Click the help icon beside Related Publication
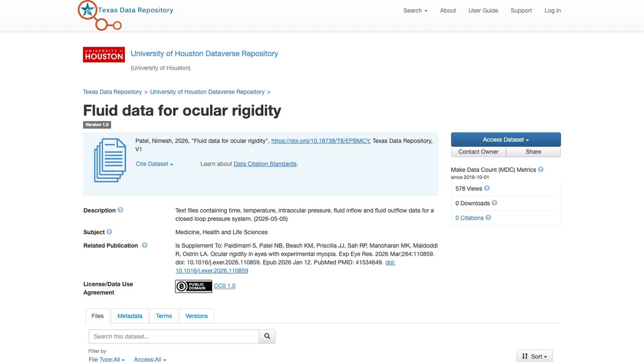This screenshot has height=362, width=644. point(144,245)
